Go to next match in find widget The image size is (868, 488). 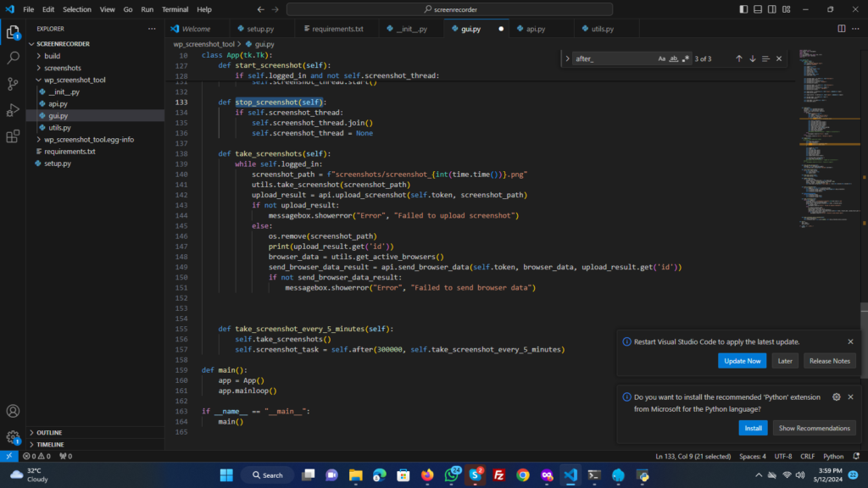[752, 58]
